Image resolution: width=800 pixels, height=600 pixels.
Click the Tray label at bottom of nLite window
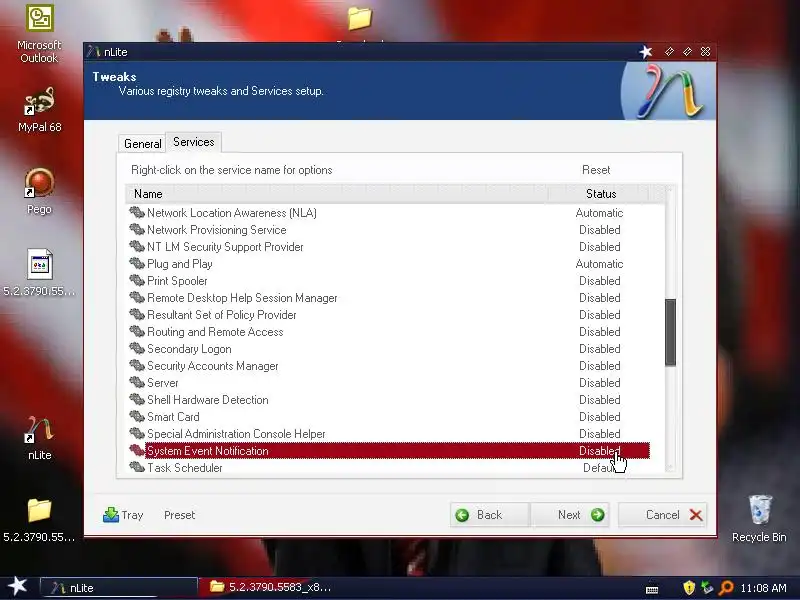(x=132, y=515)
